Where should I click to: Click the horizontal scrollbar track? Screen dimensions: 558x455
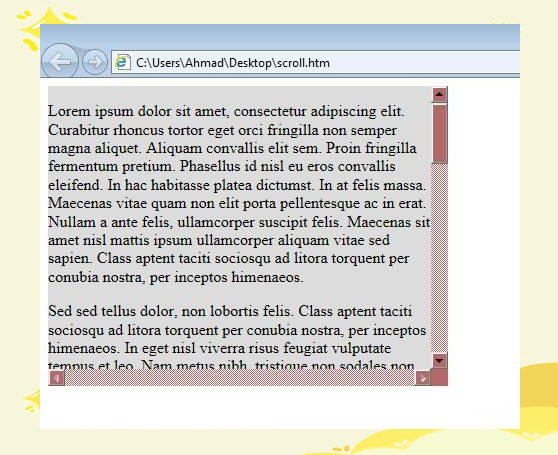[x=239, y=378]
